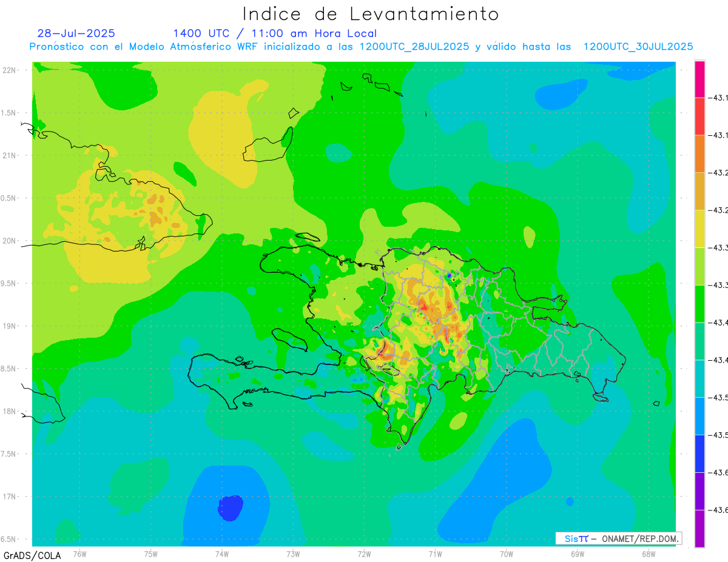Select the '73W' longitude label

[293, 553]
